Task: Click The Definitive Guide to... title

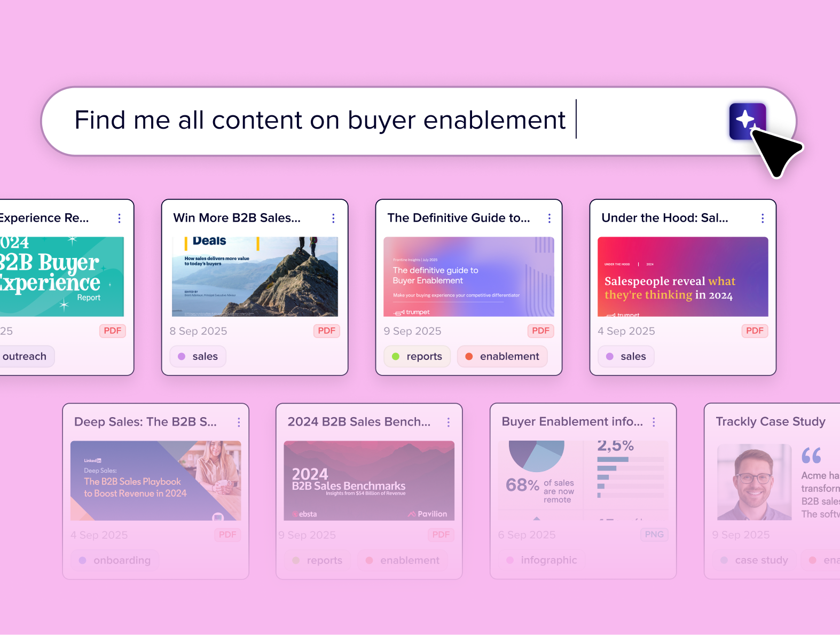Action: pyautogui.click(x=459, y=218)
